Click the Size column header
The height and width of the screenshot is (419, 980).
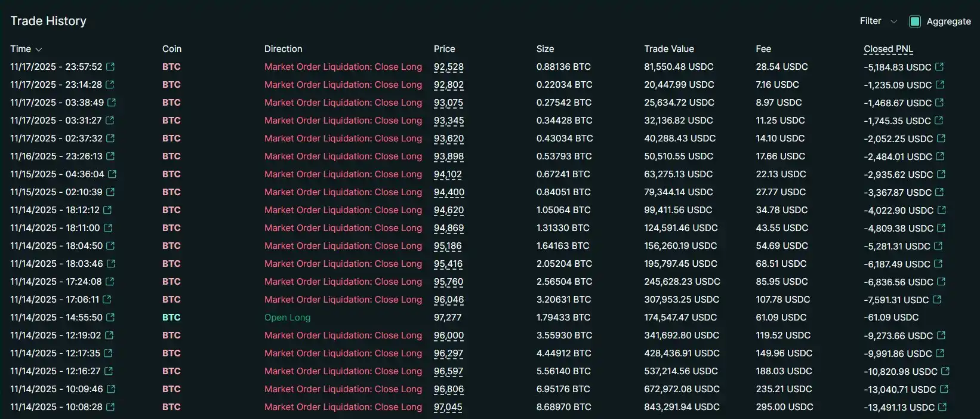point(545,49)
